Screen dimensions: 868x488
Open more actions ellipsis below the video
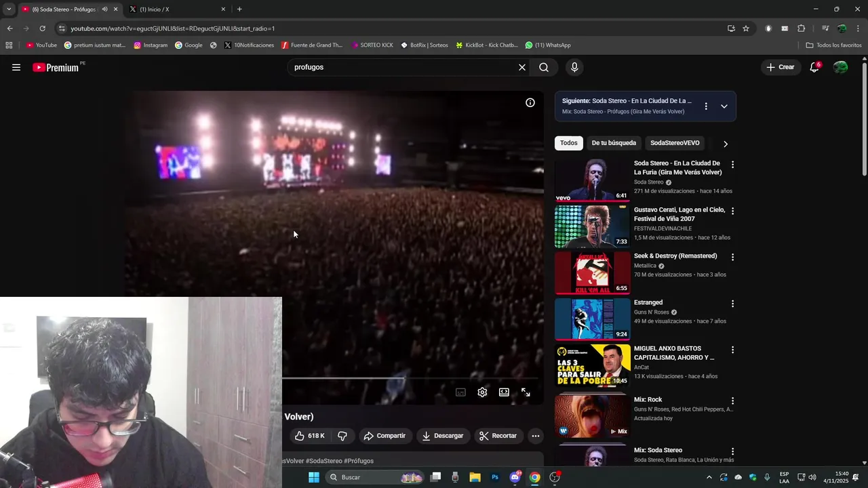coord(536,436)
